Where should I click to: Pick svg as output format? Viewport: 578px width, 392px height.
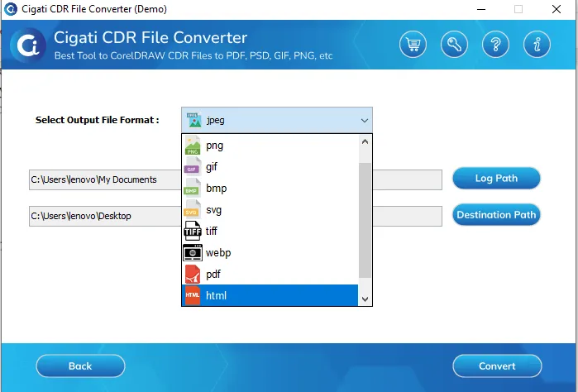coord(270,209)
